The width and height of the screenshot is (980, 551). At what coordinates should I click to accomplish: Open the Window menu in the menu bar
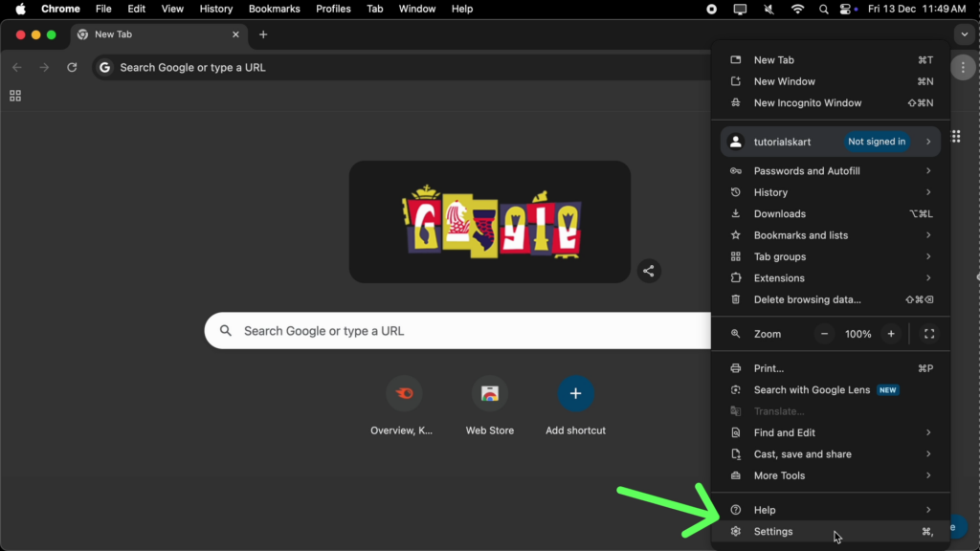(417, 9)
